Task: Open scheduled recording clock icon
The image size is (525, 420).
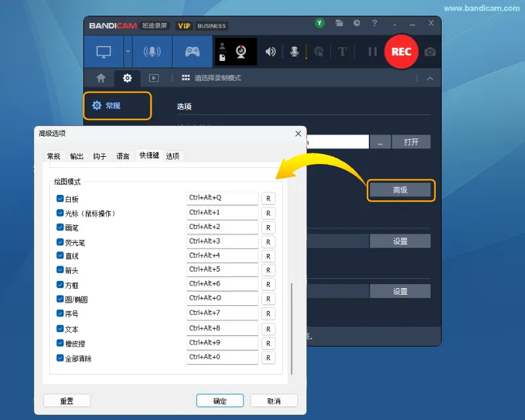Action: 356,23
